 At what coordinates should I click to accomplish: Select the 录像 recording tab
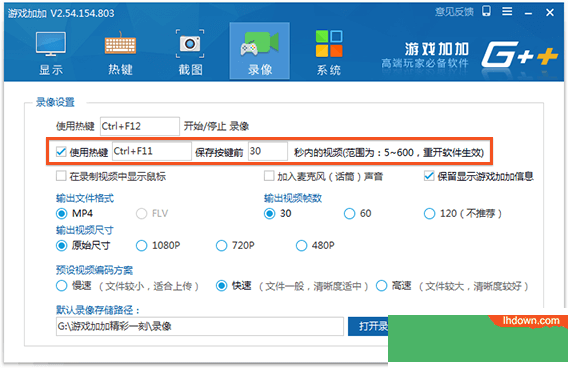point(260,51)
